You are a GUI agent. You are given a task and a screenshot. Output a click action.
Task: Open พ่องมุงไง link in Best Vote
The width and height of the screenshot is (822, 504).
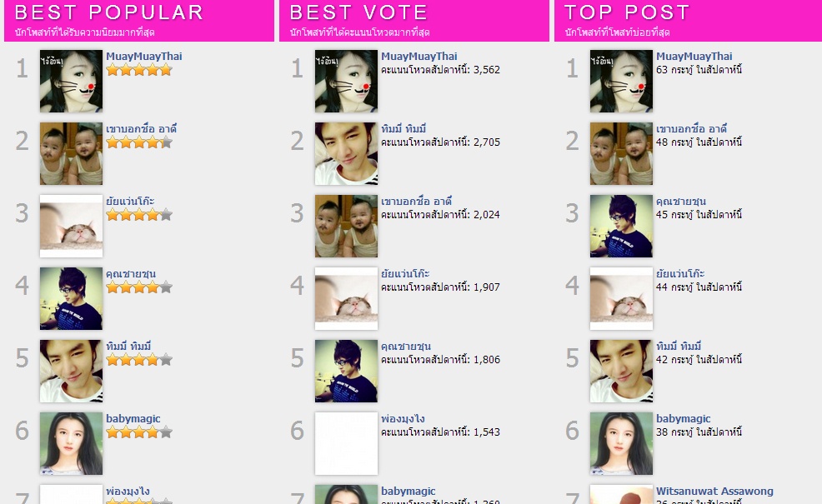[x=403, y=418]
